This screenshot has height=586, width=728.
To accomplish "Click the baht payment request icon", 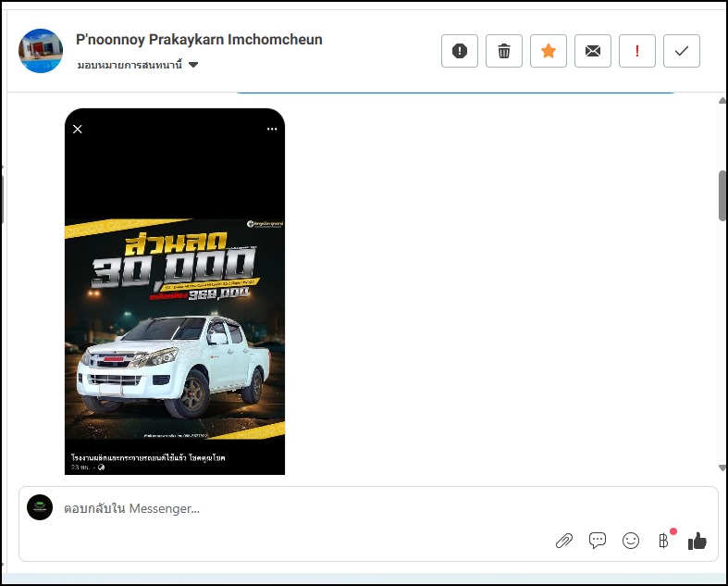I will 664,541.
